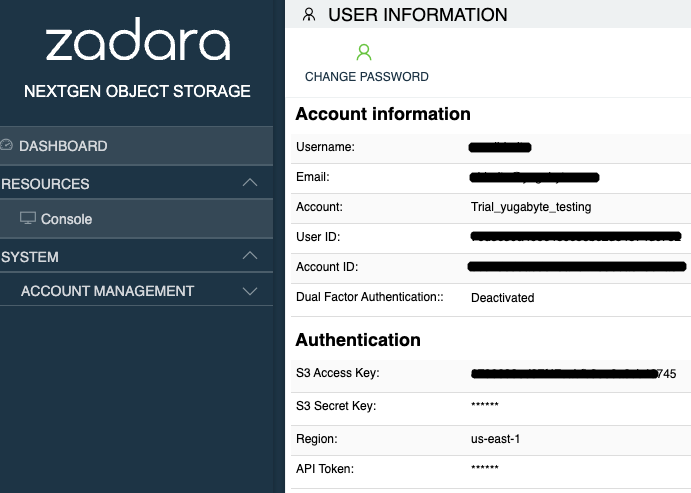Click the Username label
The width and height of the screenshot is (691, 493).
point(325,147)
